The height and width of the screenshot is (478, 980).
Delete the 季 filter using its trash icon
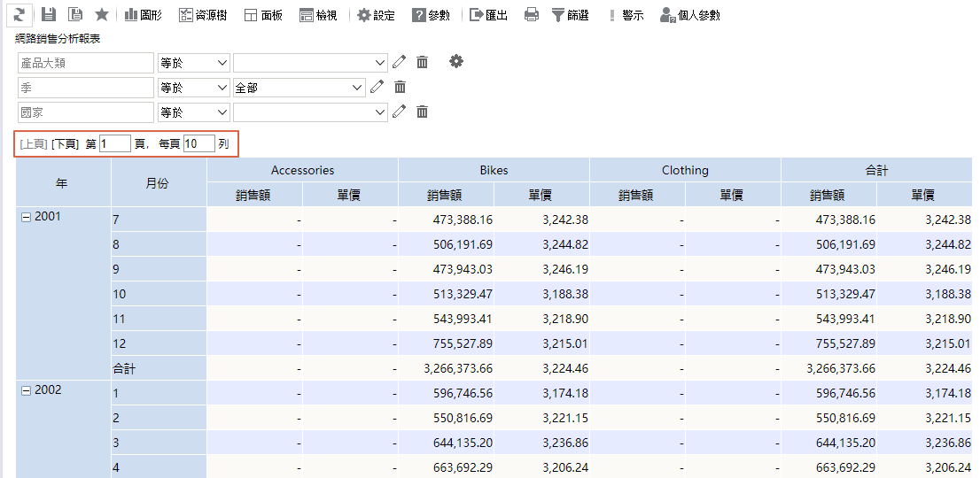(x=401, y=87)
